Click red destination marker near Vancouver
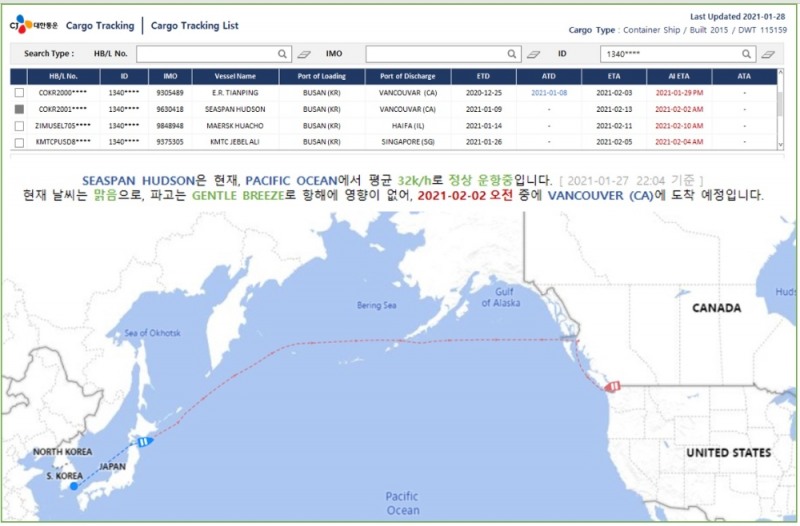The height and width of the screenshot is (526, 800). [616, 385]
